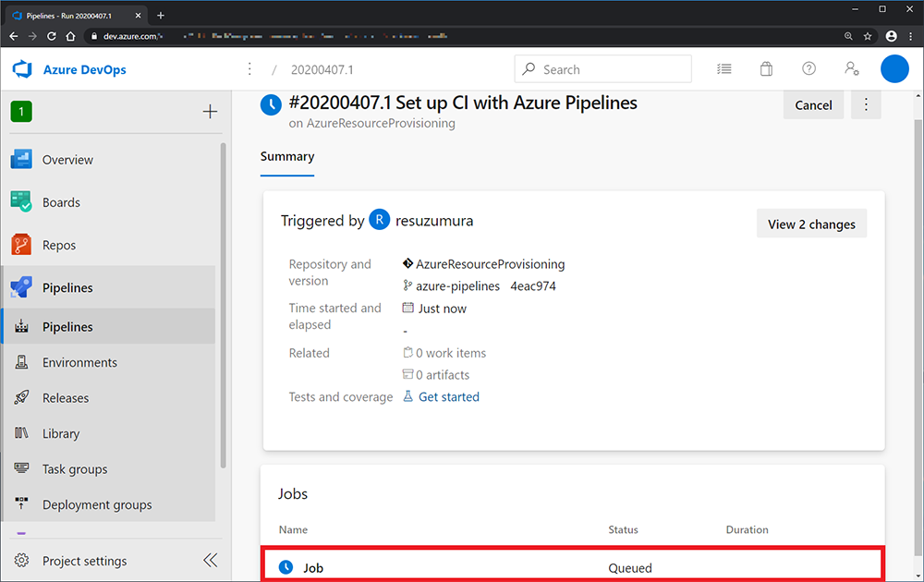Viewport: 924px width, 582px height.
Task: Click the Duration column header
Action: [x=747, y=529]
